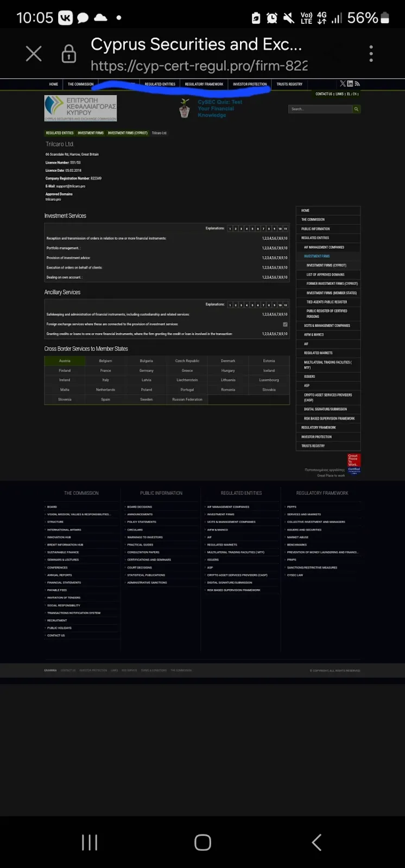Close the browser tab with X icon
This screenshot has height=868, width=405.
pyautogui.click(x=34, y=54)
